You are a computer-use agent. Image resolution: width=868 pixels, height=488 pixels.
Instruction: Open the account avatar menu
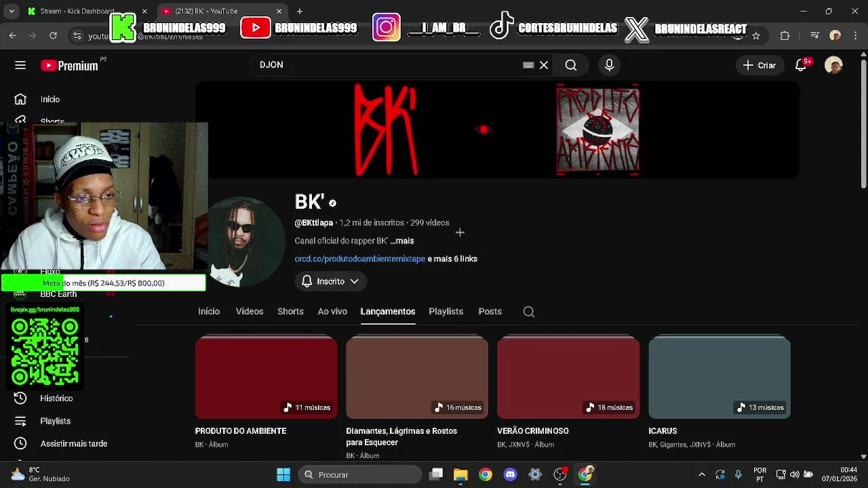[833, 65]
